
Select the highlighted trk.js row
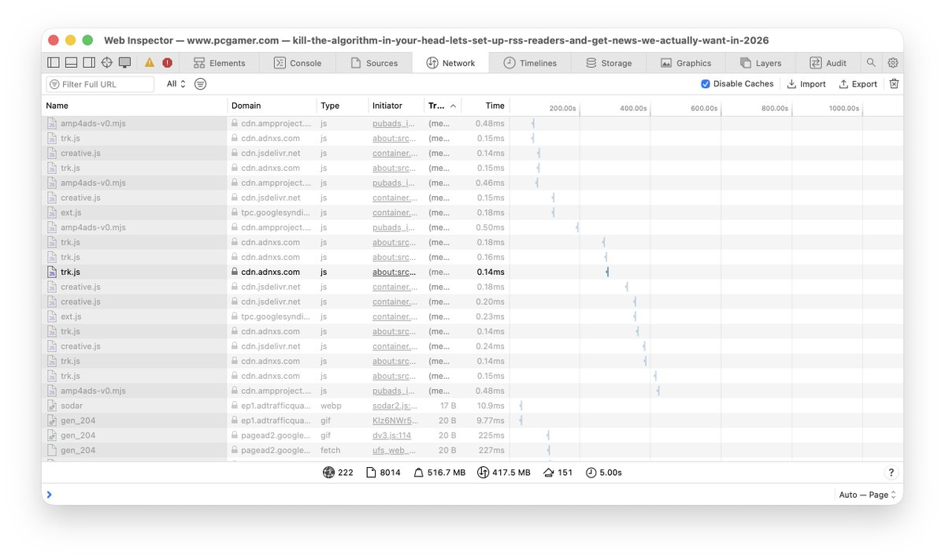click(x=472, y=272)
